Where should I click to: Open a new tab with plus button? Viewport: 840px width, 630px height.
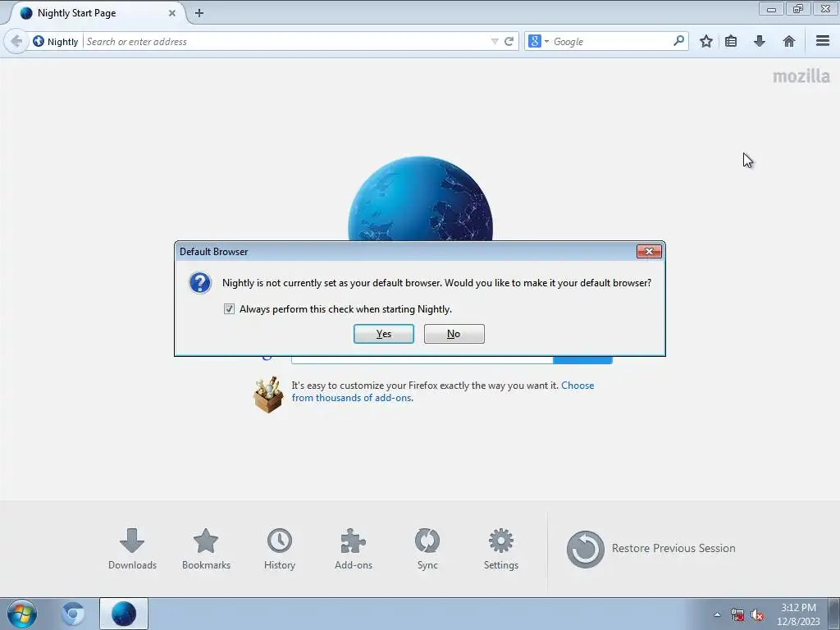tap(199, 13)
